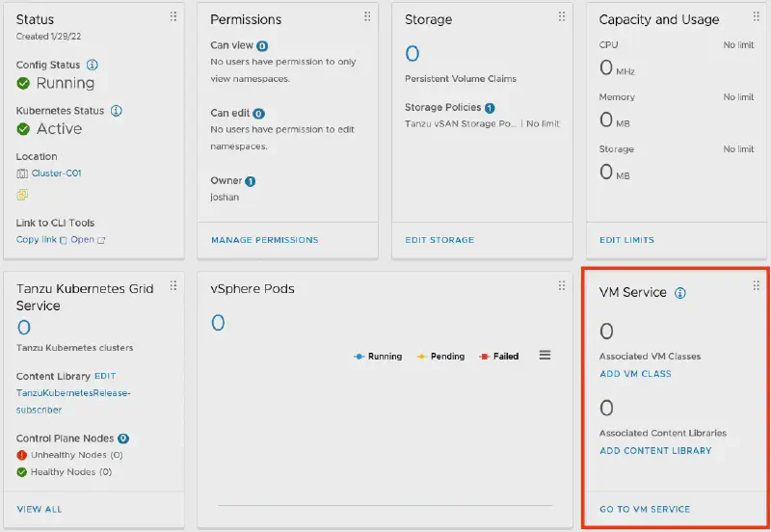Click the Status card drag handle
The width and height of the screenshot is (771, 532).
tap(173, 16)
